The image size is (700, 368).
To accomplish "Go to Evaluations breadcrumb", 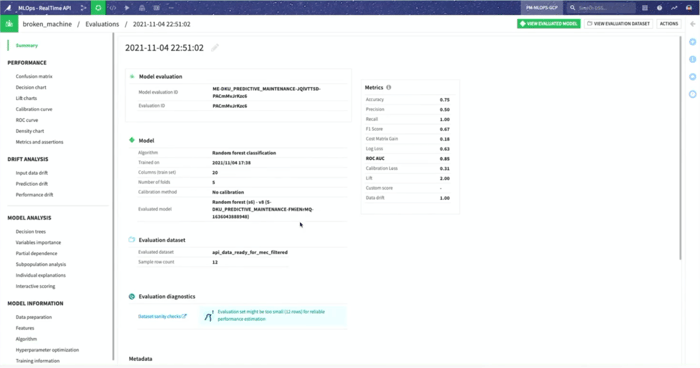I will click(x=102, y=24).
